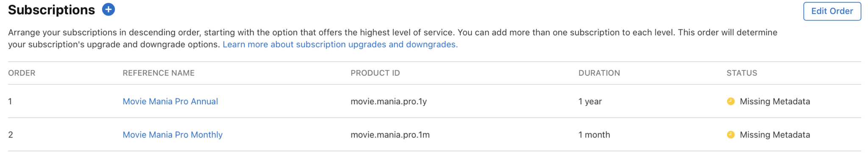
Task: Click the Edit Order button
Action: pos(832,11)
